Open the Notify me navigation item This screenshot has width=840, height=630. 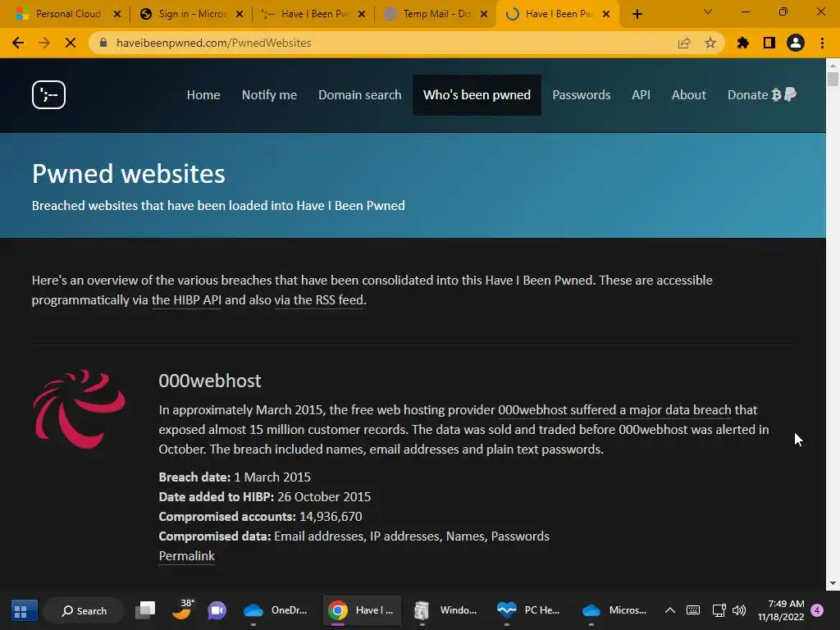pyautogui.click(x=269, y=95)
